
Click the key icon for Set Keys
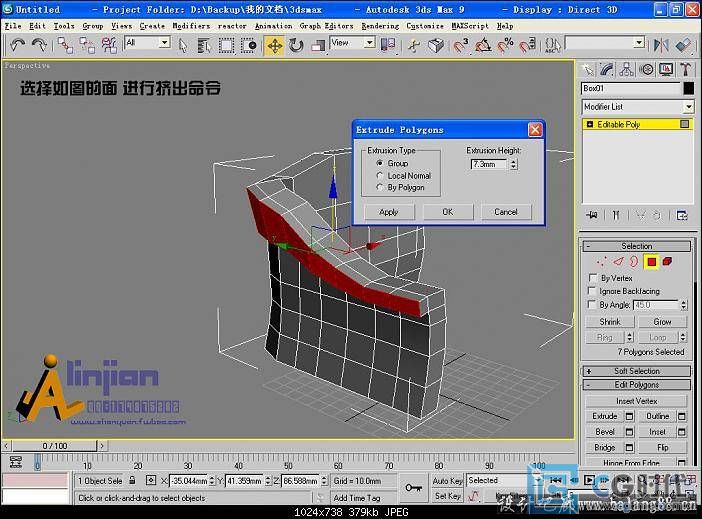pyautogui.click(x=413, y=487)
